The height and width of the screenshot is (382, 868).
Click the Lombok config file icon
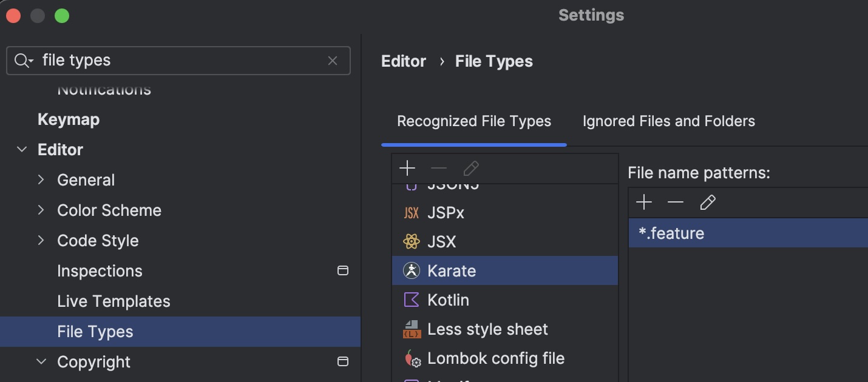412,358
